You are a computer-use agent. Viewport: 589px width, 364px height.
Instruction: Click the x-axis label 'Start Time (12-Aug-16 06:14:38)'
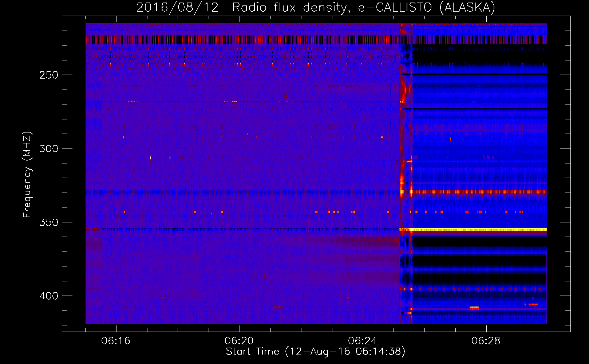click(316, 352)
